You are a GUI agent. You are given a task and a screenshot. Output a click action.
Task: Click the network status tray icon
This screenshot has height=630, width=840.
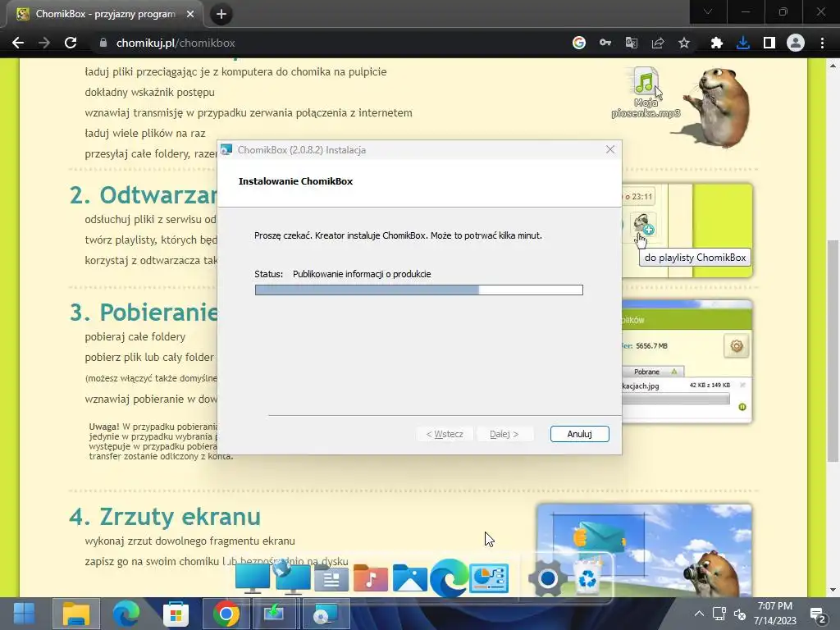click(719, 614)
